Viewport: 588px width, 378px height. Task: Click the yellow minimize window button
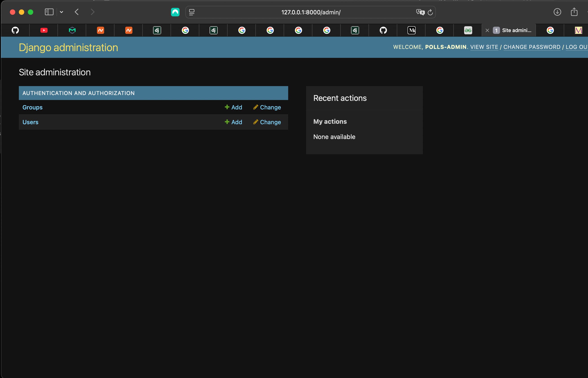tap(22, 12)
